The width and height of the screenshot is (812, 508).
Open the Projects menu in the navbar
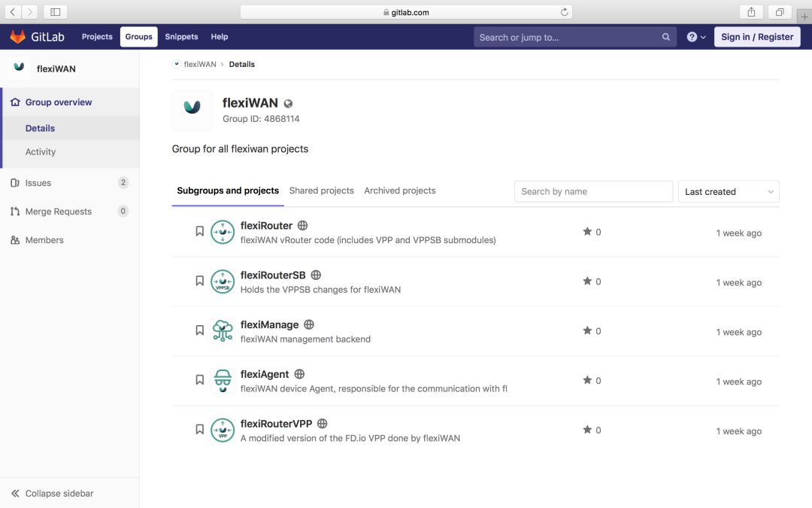pos(97,37)
